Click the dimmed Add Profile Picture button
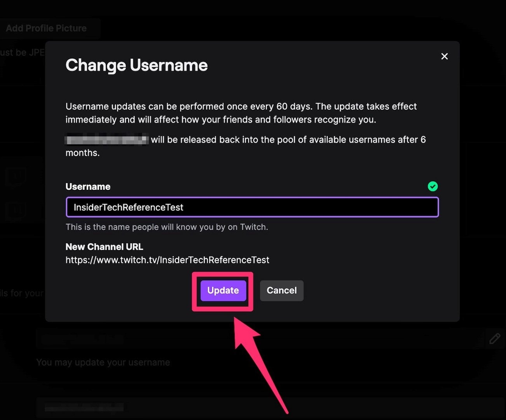This screenshot has height=420, width=506. pyautogui.click(x=46, y=28)
